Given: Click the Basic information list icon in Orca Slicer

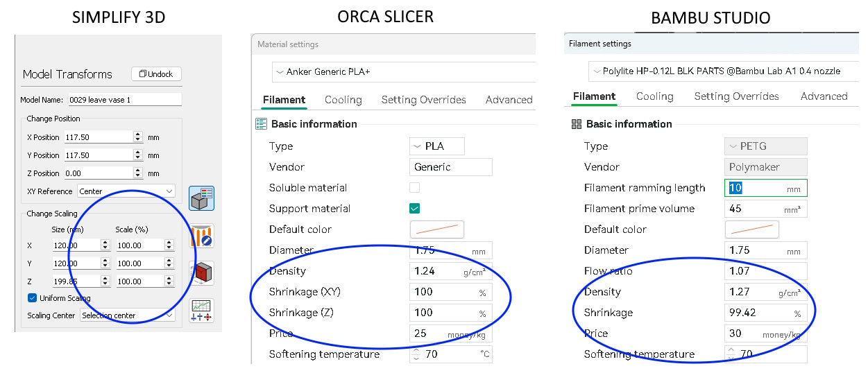Looking at the screenshot, I should click(261, 124).
